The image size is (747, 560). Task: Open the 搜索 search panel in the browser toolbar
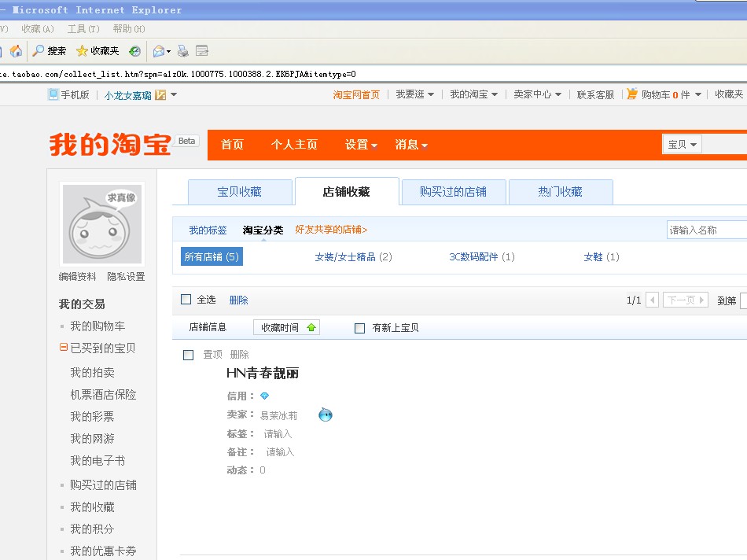(x=49, y=50)
